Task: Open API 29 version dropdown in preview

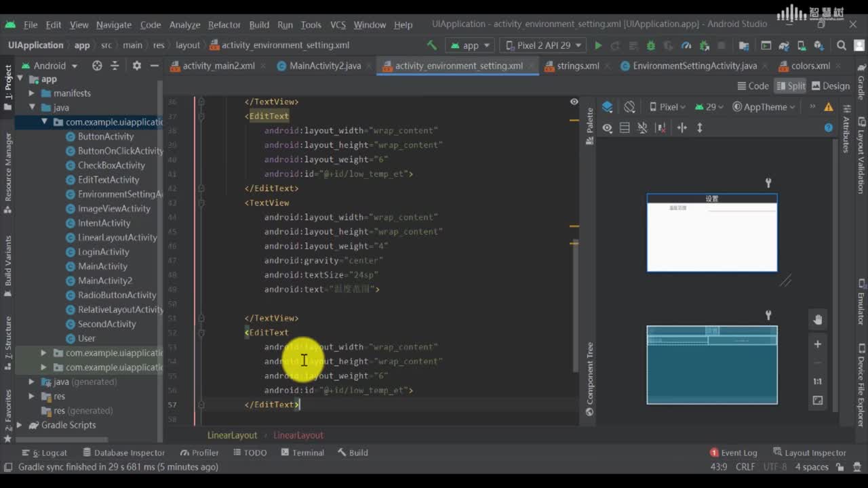Action: coord(709,107)
